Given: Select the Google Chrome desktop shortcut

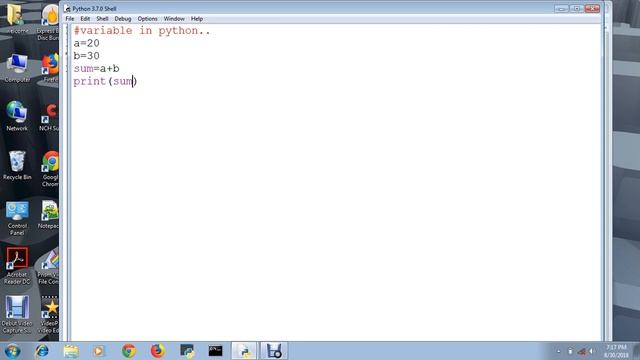Looking at the screenshot, I should coord(50,169).
